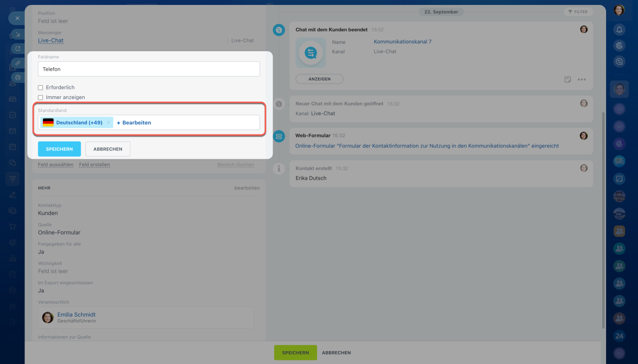Click author avatar on 'Kontakt erstellt' entry
The image size is (638, 364).
pyautogui.click(x=584, y=168)
